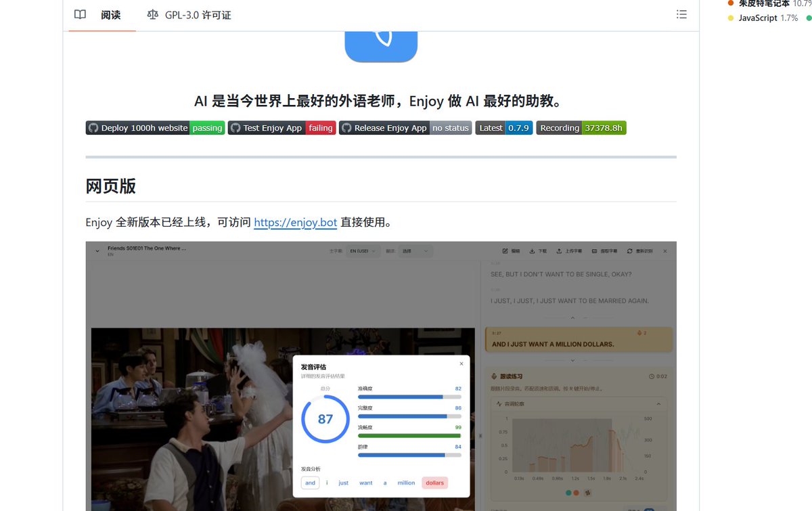Select the word 'want' in 发音分析
The height and width of the screenshot is (511, 812).
[366, 483]
